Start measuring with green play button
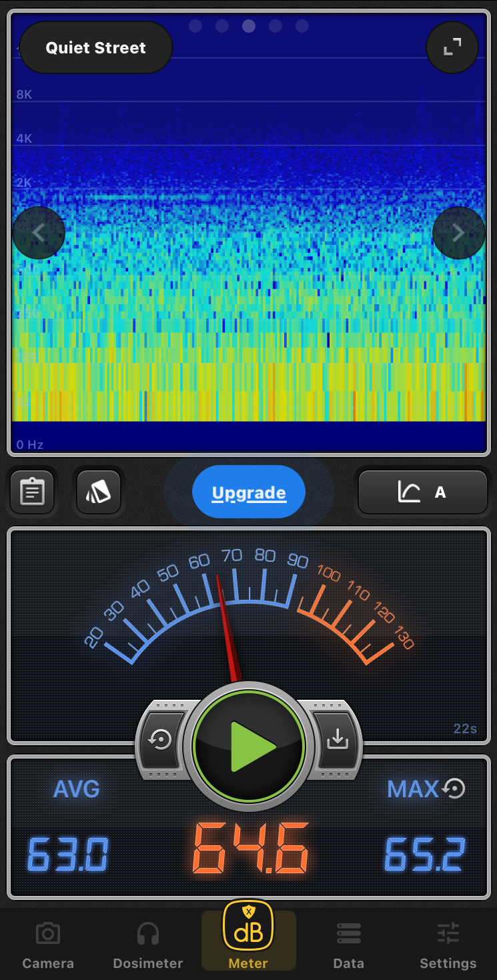The height and width of the screenshot is (980, 497). pos(249,746)
